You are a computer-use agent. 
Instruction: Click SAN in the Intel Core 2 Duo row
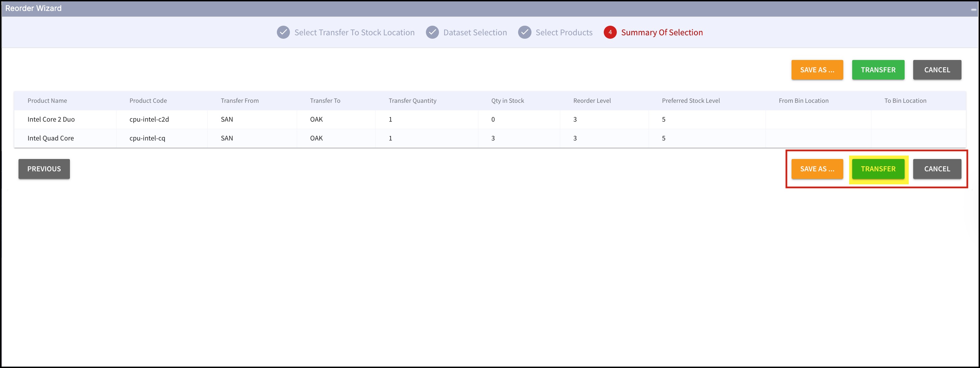click(x=227, y=119)
